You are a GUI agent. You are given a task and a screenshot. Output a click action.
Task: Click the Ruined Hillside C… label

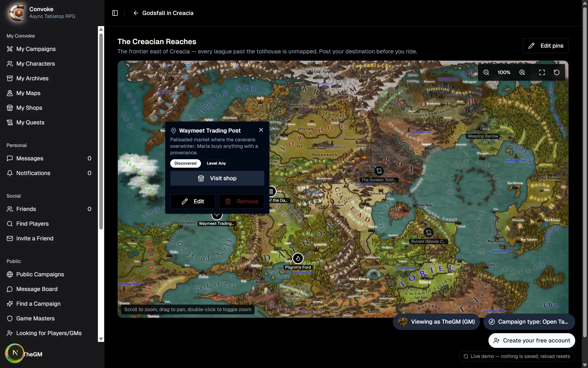point(428,241)
